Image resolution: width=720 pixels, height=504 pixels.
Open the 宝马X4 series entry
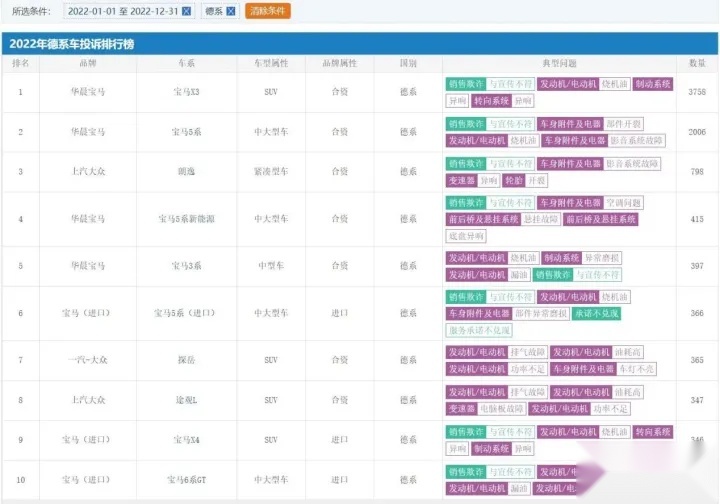click(186, 440)
